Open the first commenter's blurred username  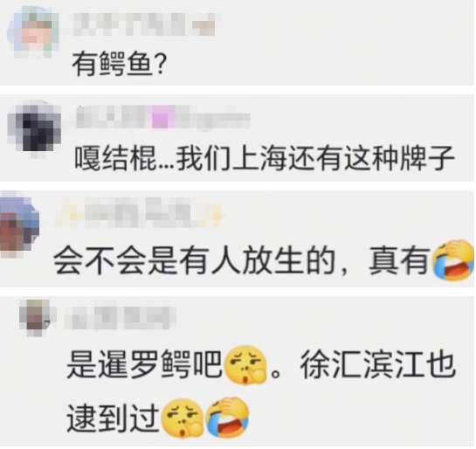144,24
